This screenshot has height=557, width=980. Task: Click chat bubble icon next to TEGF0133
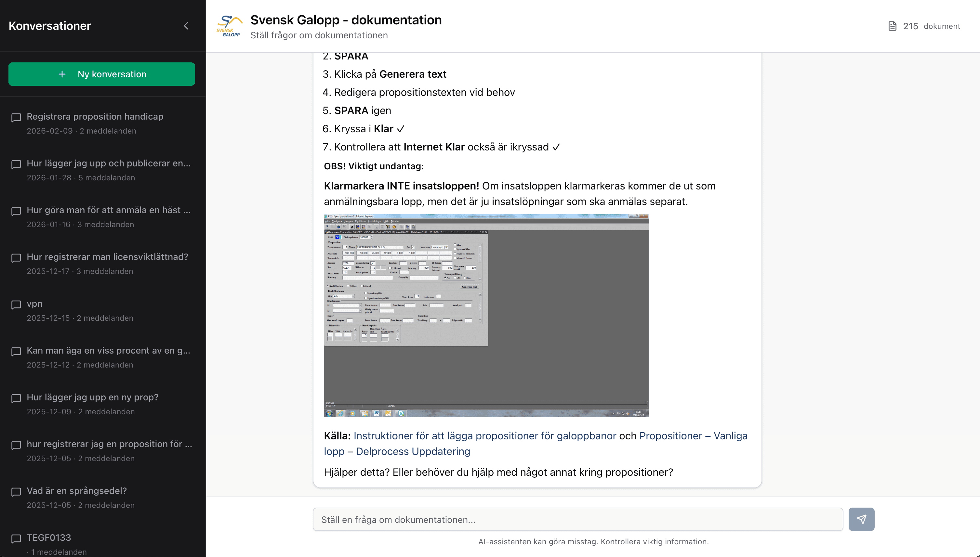tap(16, 538)
